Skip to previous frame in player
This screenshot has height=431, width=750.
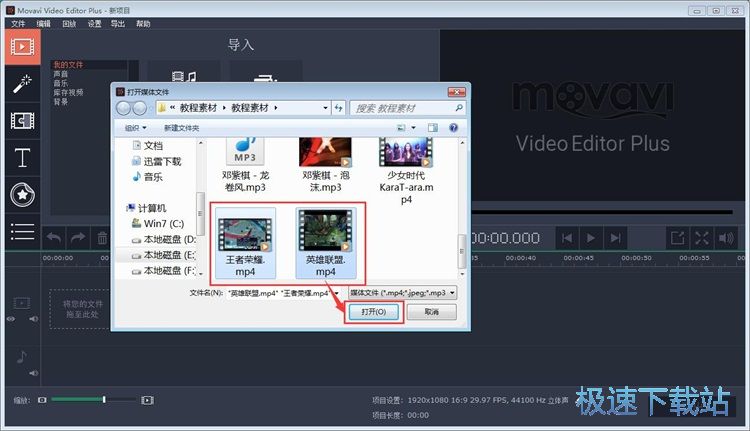click(567, 238)
